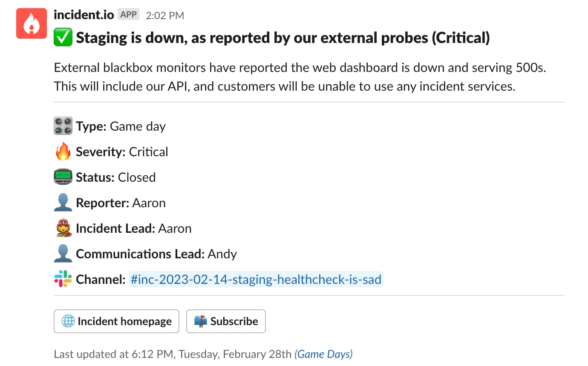Screen dimensions: 588x366
Task: Subscribe to this incident
Action: pyautogui.click(x=226, y=321)
